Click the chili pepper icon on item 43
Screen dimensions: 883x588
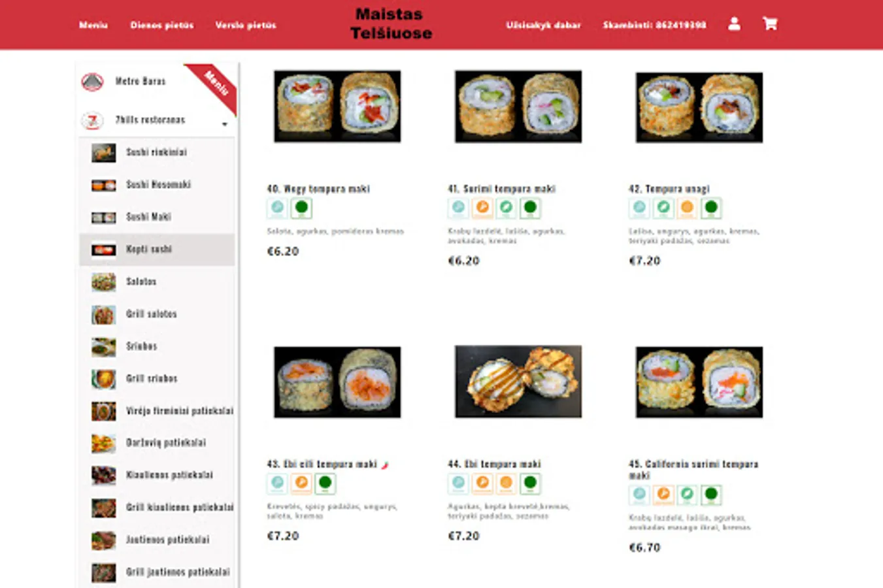coord(385,465)
